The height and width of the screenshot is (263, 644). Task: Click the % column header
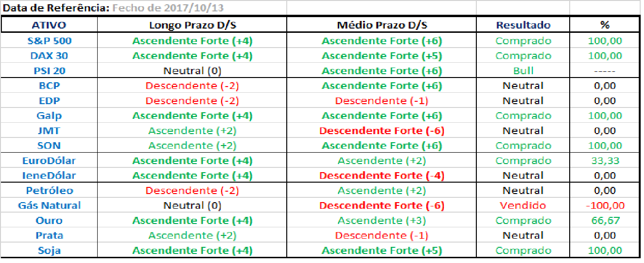pyautogui.click(x=605, y=25)
